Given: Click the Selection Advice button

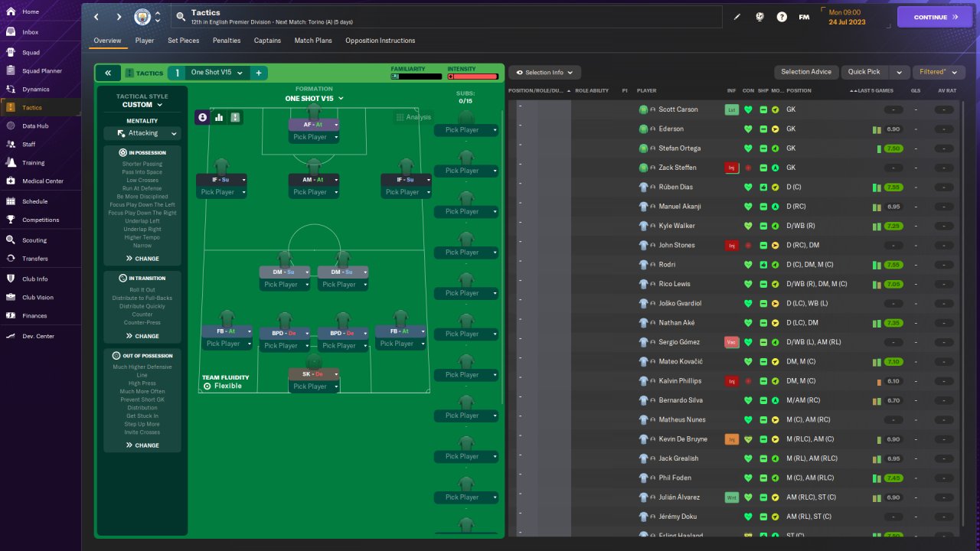Looking at the screenshot, I should (x=805, y=72).
